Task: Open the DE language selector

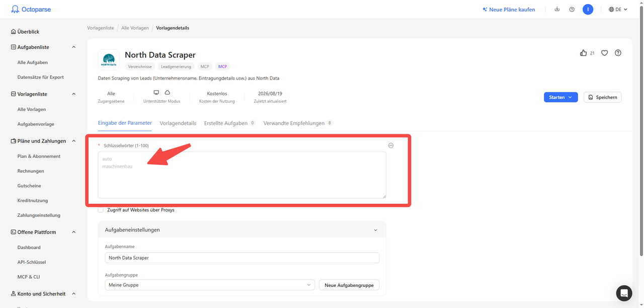Action: pos(618,9)
